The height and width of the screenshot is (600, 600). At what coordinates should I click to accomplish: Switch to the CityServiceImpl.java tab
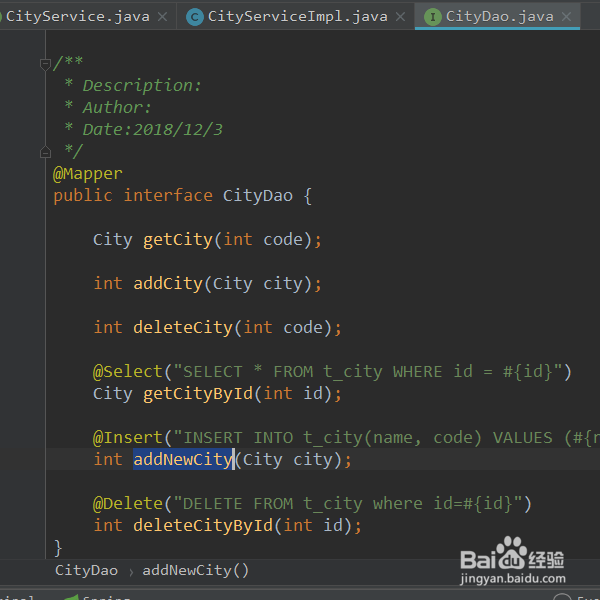click(297, 16)
